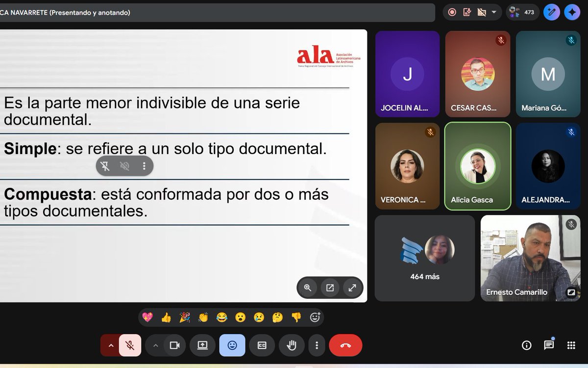Turn on closed captions

(x=262, y=345)
